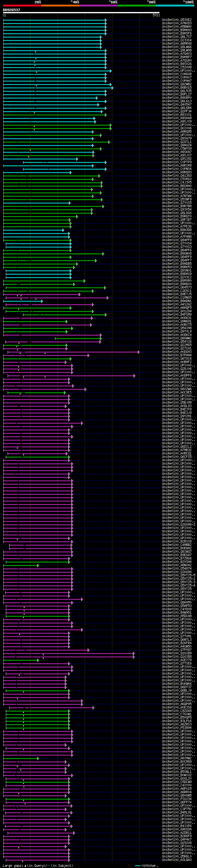Click the green ~80% identity legend segment
This screenshot has height=868, width=197.
pyautogui.click(x=137, y=6)
